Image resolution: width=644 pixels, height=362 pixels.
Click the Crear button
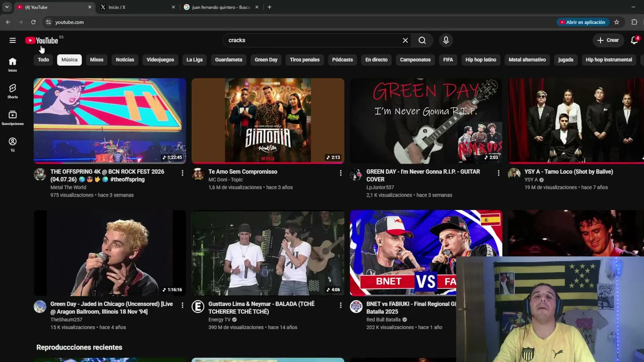click(x=608, y=40)
